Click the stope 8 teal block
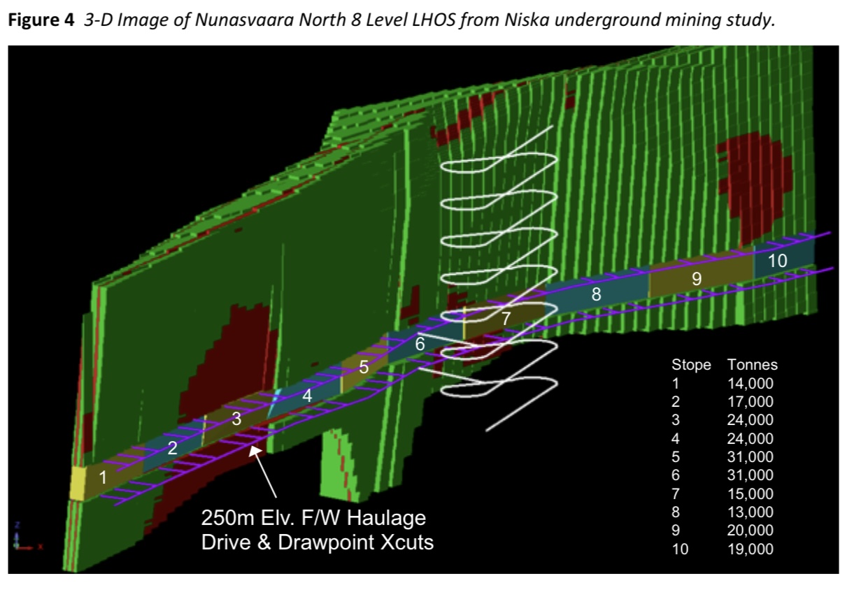This screenshot has height=606, width=868. pyautogui.click(x=596, y=294)
